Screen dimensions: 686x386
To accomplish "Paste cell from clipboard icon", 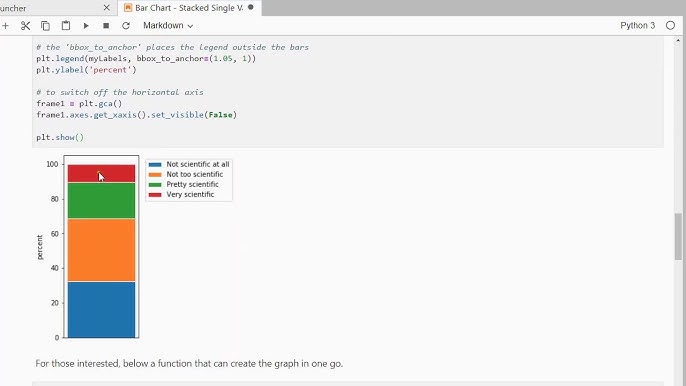I will click(x=66, y=26).
